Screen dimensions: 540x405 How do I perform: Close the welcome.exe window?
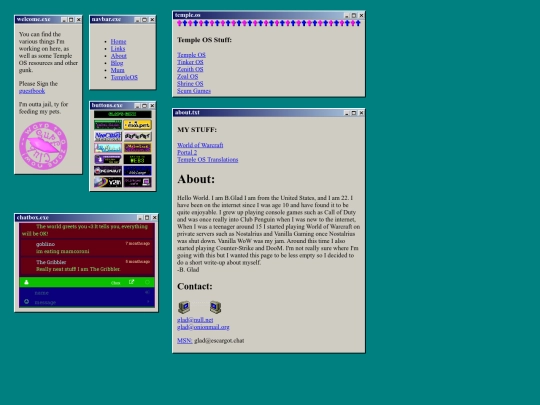(78, 20)
